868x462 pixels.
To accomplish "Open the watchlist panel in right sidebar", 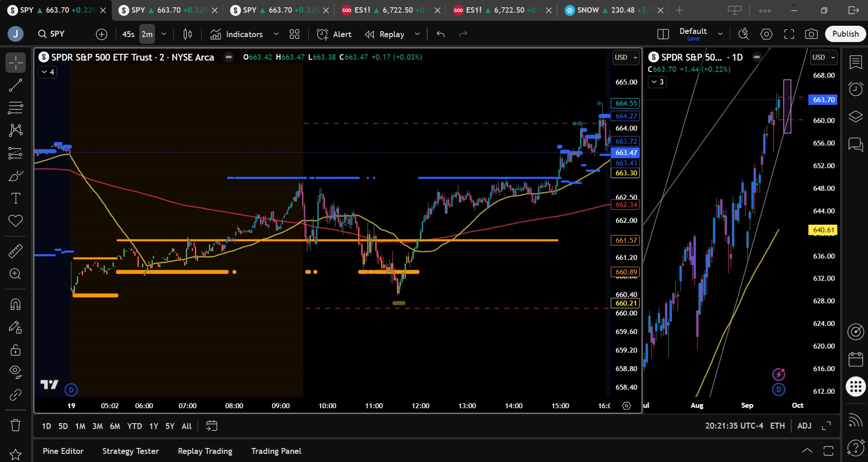I will pyautogui.click(x=856, y=62).
